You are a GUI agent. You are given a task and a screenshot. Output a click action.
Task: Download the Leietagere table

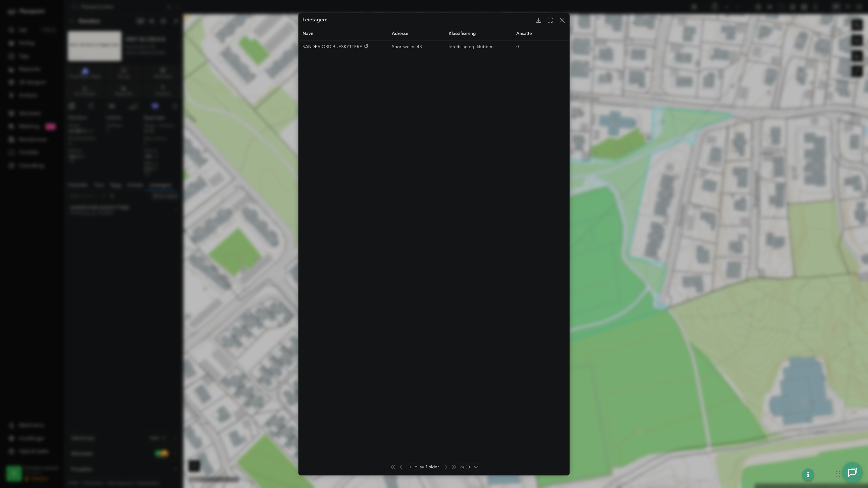538,20
